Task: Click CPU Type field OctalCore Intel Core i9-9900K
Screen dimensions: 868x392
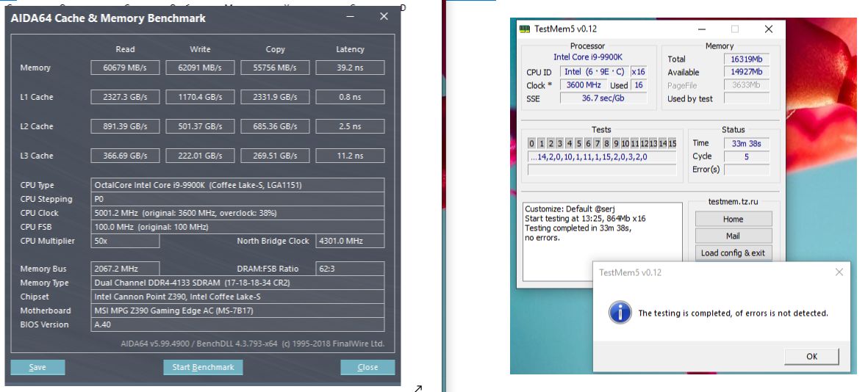Action: 237,185
